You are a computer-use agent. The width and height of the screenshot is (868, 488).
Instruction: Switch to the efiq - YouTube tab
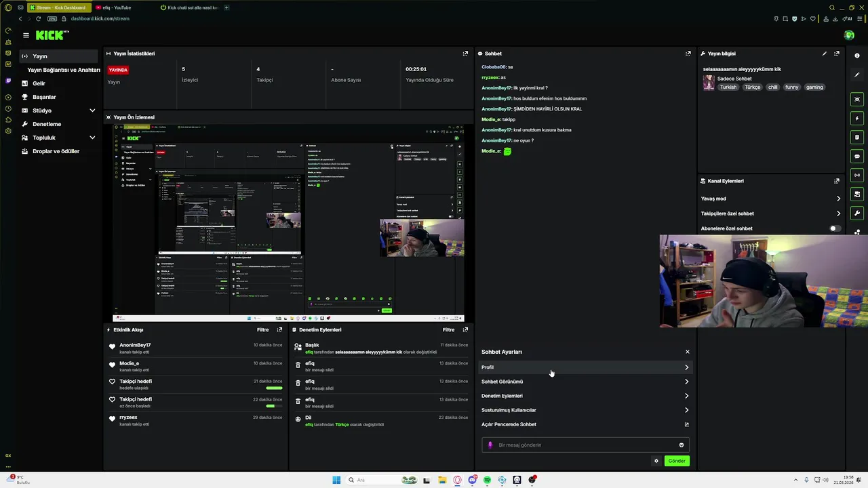click(x=124, y=7)
